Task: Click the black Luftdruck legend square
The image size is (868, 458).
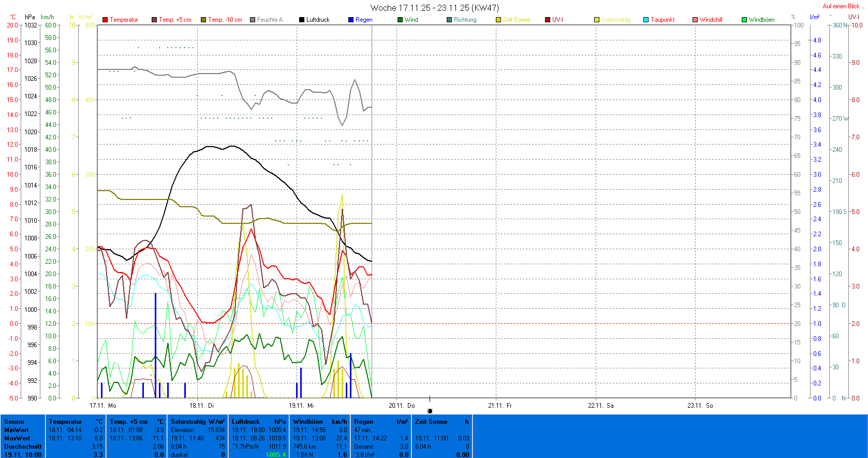Action: click(302, 20)
